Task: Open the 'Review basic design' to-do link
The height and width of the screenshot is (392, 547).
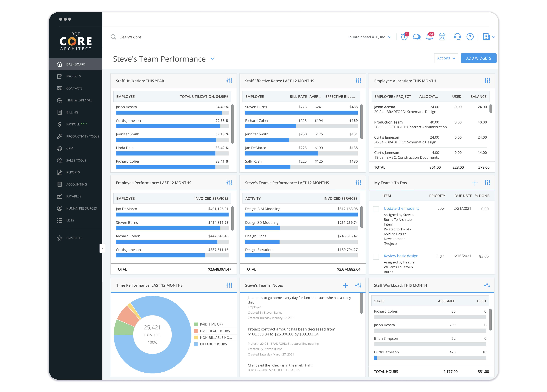Action: tap(401, 256)
